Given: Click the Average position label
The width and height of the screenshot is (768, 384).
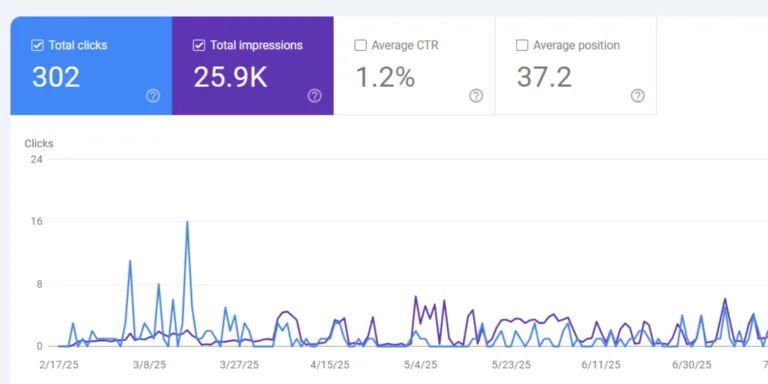Looking at the screenshot, I should [576, 46].
